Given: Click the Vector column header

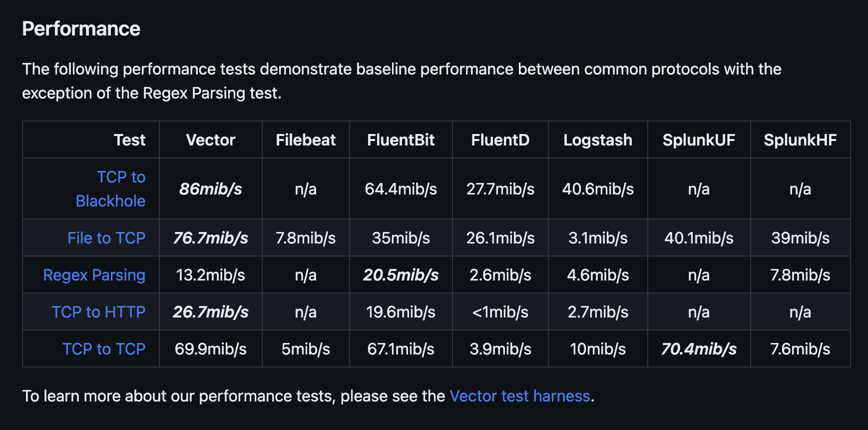Looking at the screenshot, I should [x=211, y=140].
